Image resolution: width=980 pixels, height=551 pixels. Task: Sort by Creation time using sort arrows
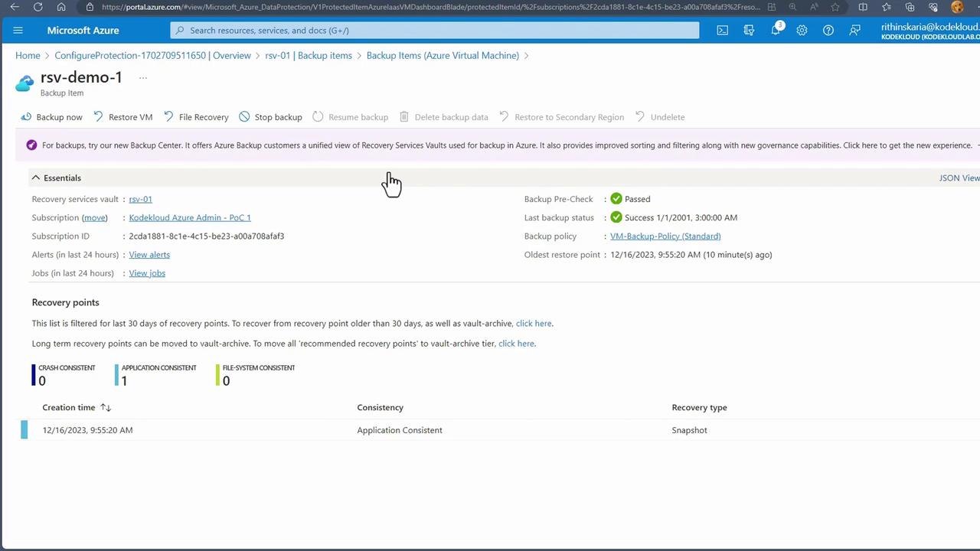[x=106, y=408]
